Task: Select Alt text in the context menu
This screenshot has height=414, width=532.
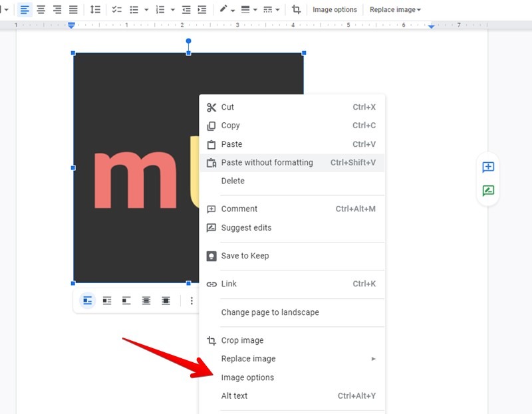Action: [x=233, y=395]
